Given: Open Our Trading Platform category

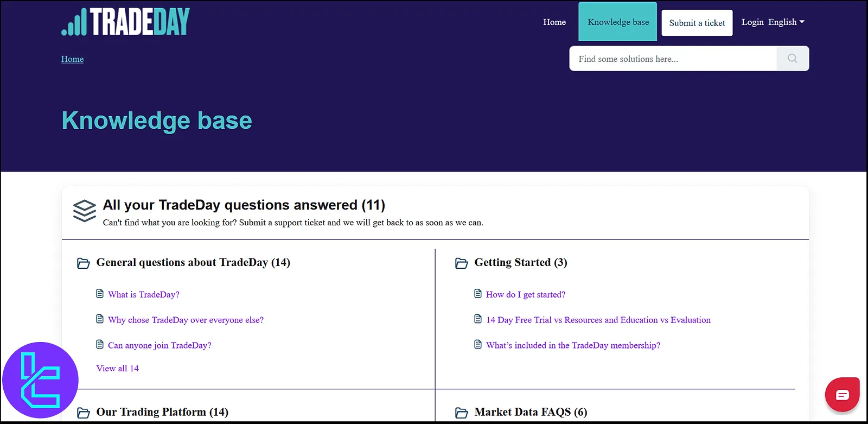Looking at the screenshot, I should [162, 412].
